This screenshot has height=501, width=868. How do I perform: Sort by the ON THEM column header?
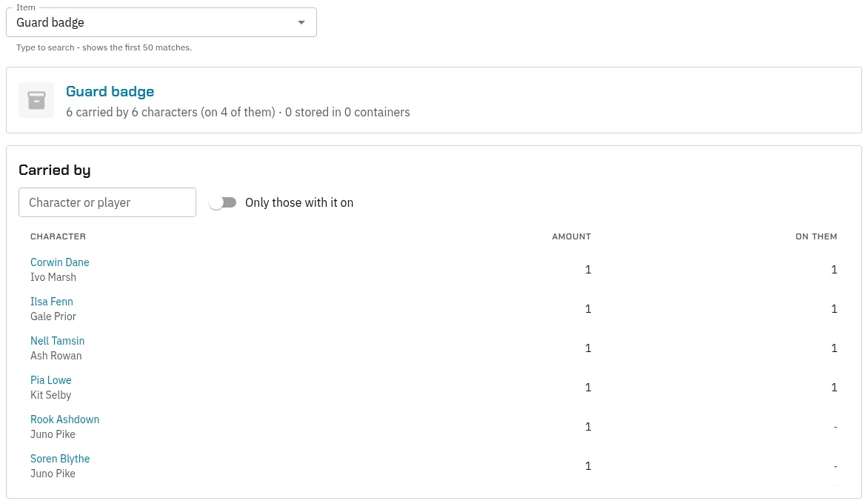pos(816,236)
